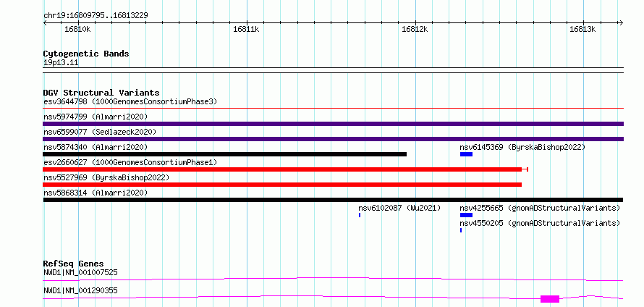Screen dimensions: 644x307
Task: Open variant nsv6599077 (Sedlazeck2020) label
Action: 100,132
